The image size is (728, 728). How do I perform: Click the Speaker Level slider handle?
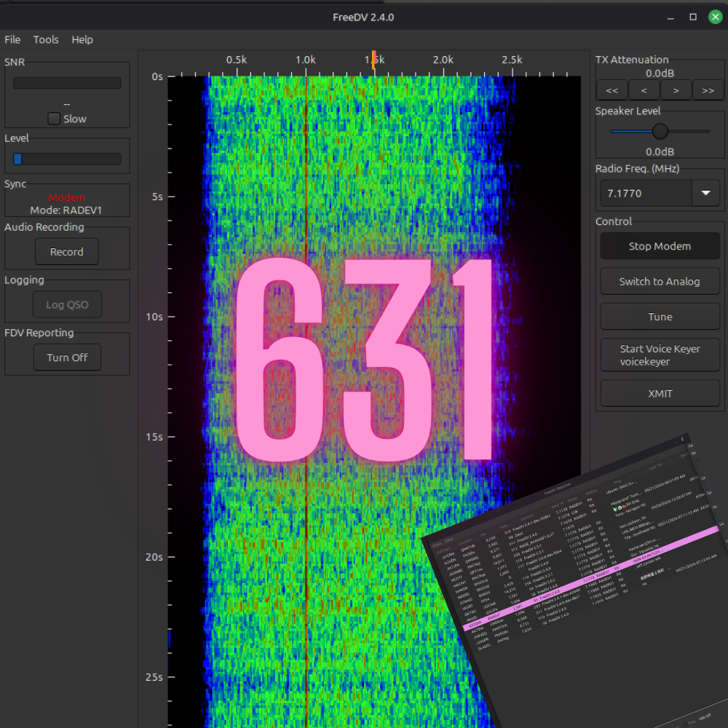coord(660,131)
